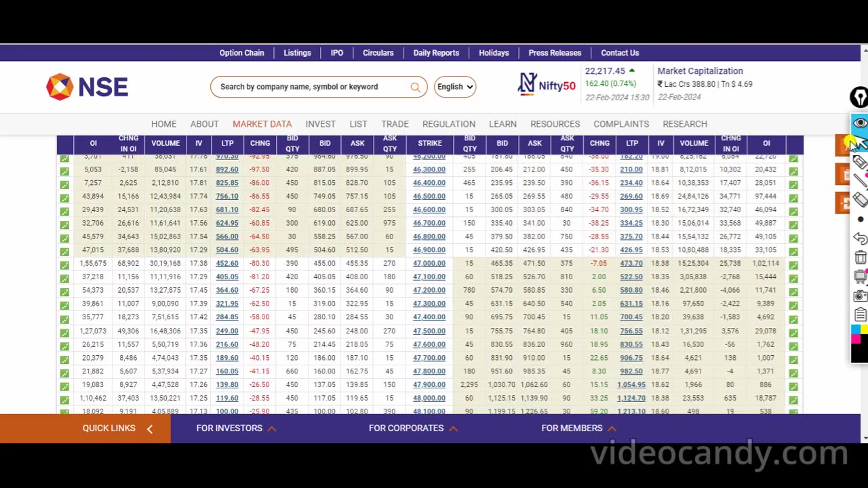Image resolution: width=868 pixels, height=488 pixels.
Task: Toggle the eye visibility annotation icon
Action: [860, 123]
